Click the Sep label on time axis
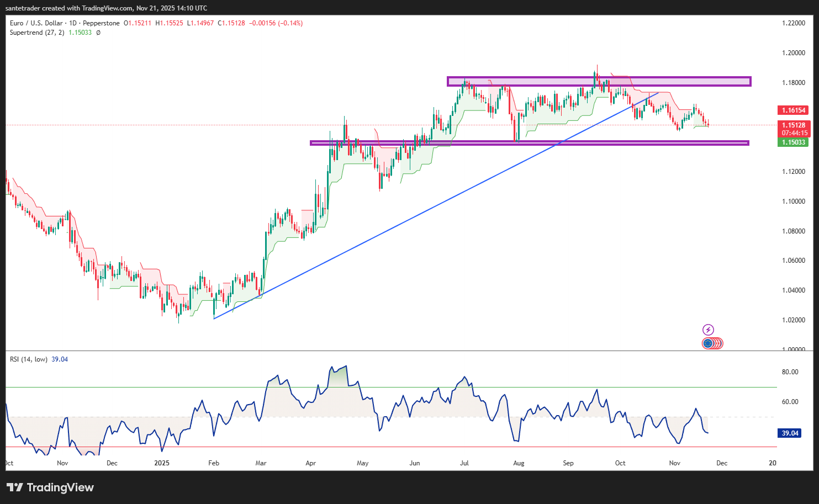This screenshot has width=819, height=504. pos(568,463)
